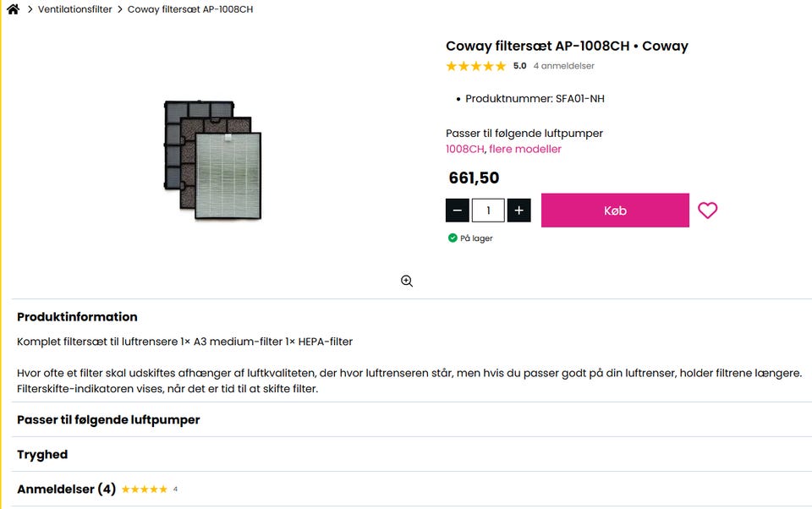
Task: Click the star rating beside product title
Action: 475,66
